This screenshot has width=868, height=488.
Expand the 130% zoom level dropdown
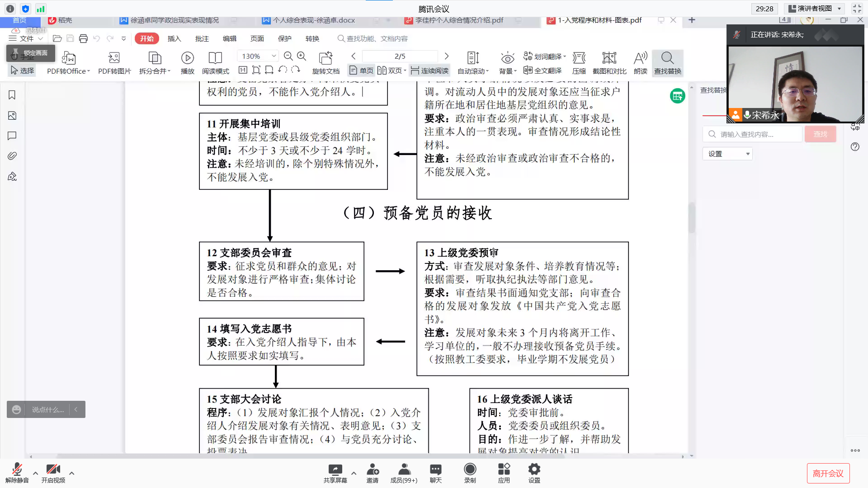(x=274, y=56)
